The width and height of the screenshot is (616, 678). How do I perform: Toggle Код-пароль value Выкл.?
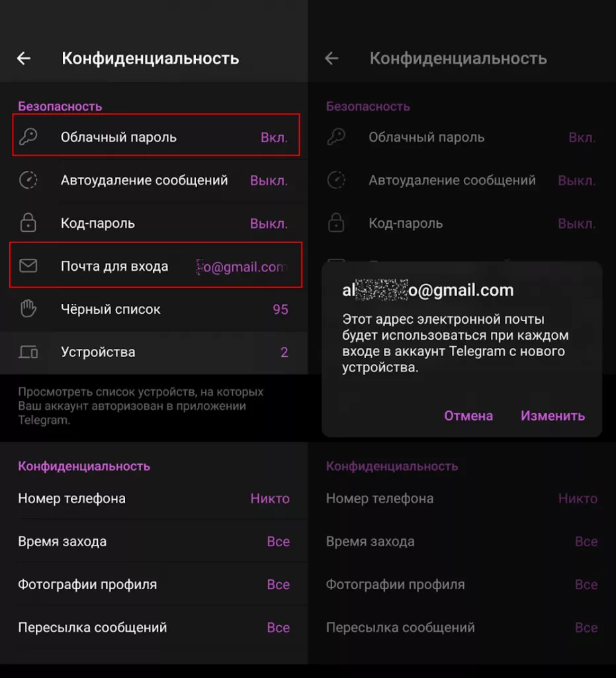point(269,223)
